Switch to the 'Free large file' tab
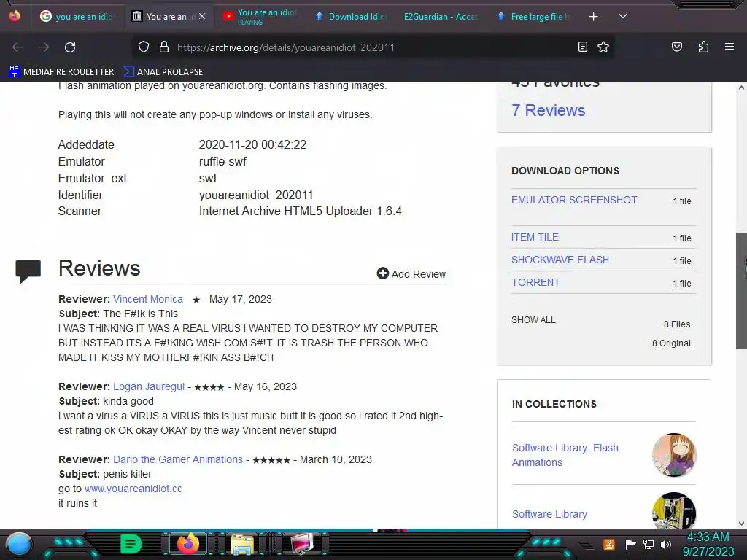 (533, 17)
